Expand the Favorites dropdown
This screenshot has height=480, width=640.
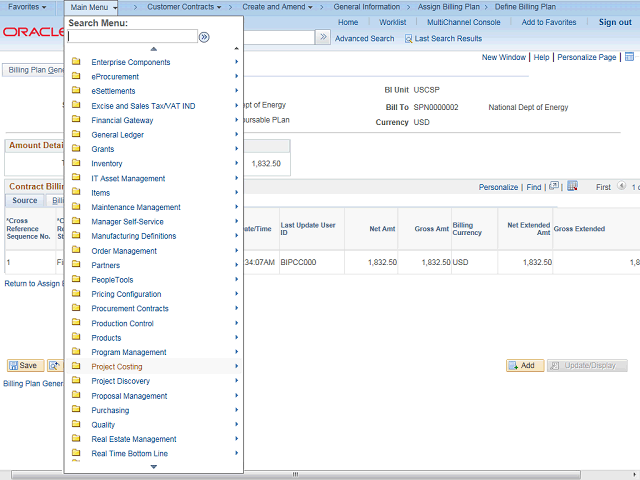pyautogui.click(x=26, y=7)
